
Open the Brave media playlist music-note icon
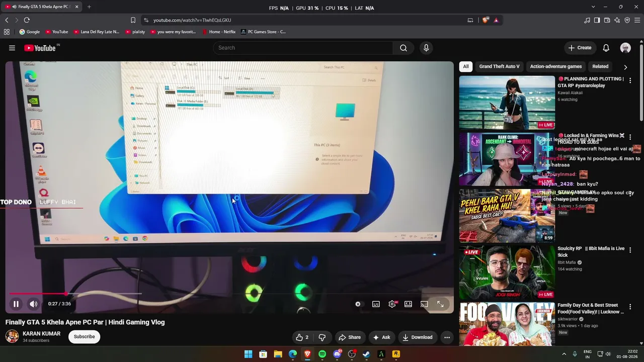tap(587, 20)
